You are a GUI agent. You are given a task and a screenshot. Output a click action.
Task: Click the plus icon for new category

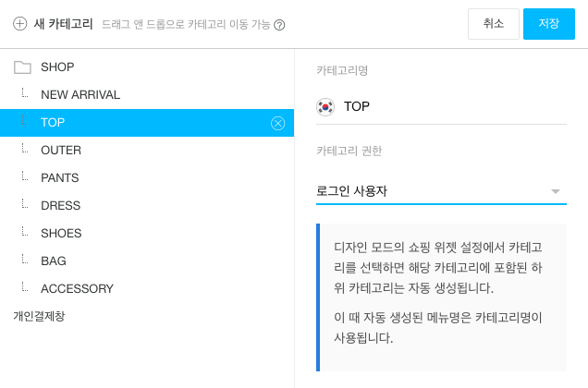(19, 24)
